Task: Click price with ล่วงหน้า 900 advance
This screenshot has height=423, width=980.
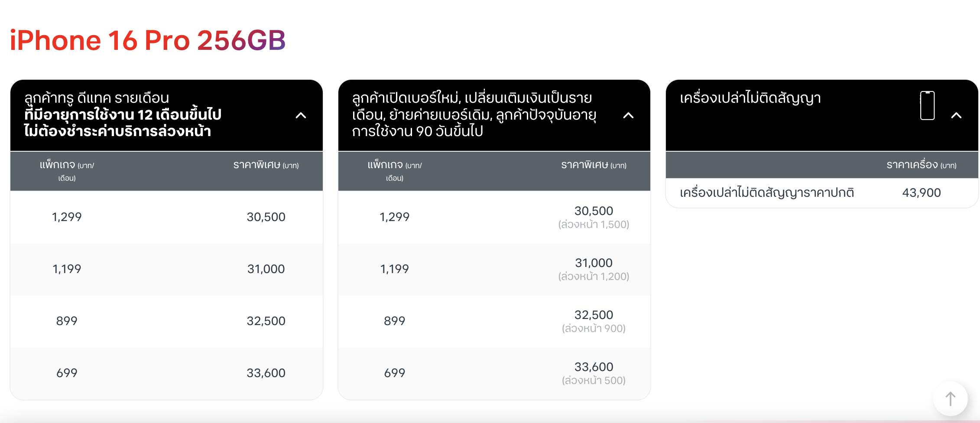Action: pos(594,321)
